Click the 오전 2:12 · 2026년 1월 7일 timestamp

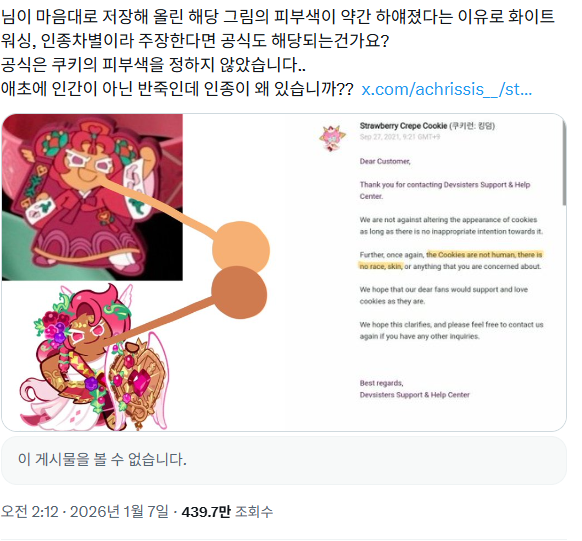85,512
